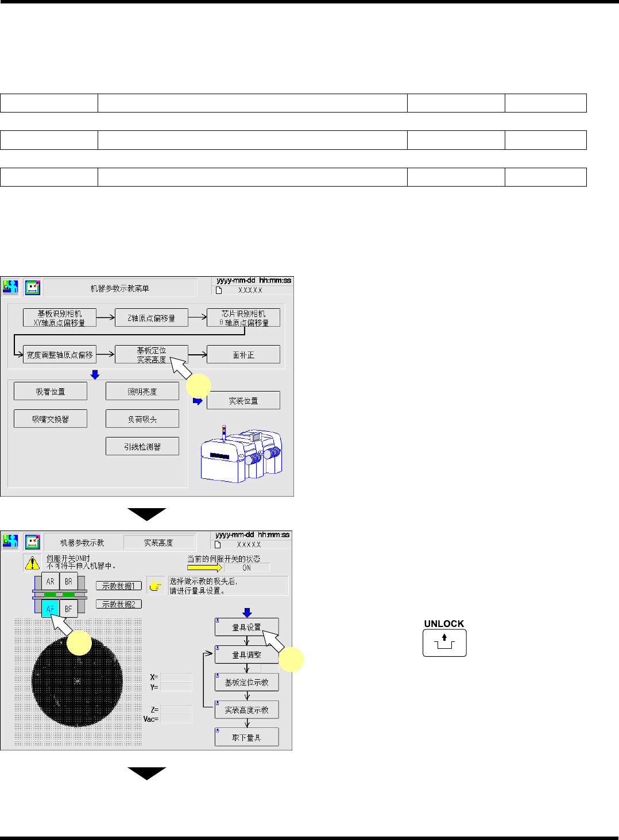Select the AR head
Image resolution: width=619 pixels, height=840 pixels.
pos(51,581)
